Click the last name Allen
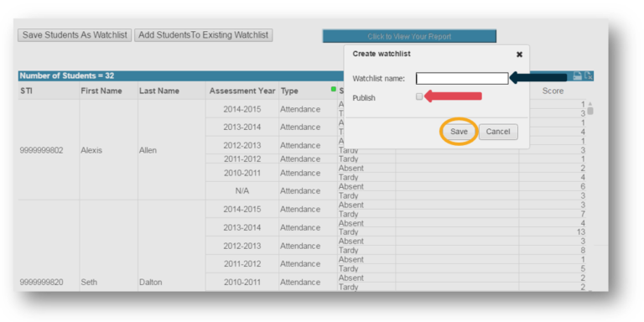 coord(148,150)
